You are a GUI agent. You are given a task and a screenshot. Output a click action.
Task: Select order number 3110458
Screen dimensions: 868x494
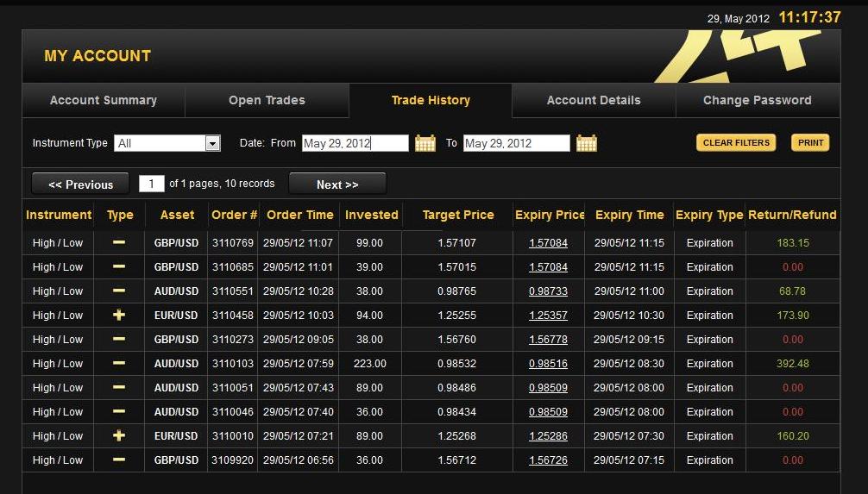click(x=232, y=316)
